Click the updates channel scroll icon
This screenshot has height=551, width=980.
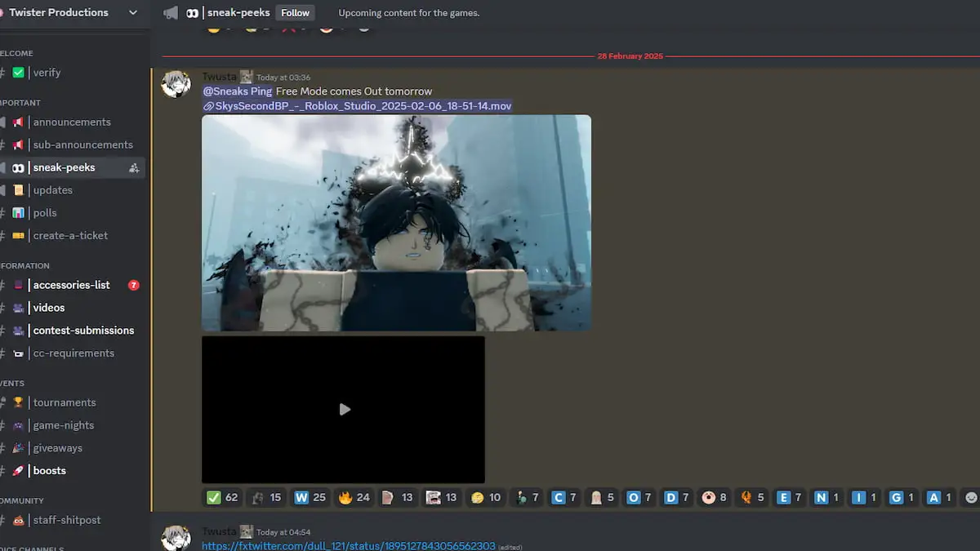pos(17,189)
